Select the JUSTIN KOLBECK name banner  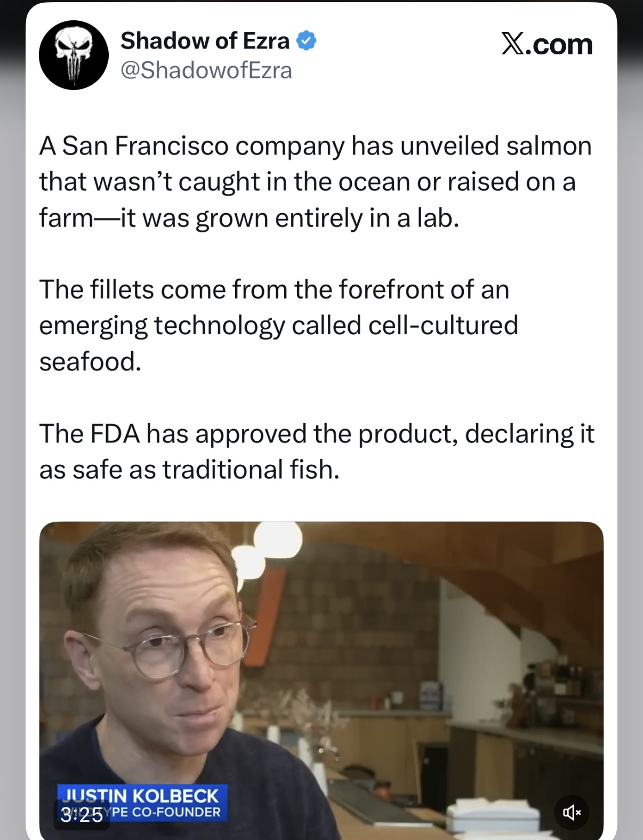tap(141, 795)
